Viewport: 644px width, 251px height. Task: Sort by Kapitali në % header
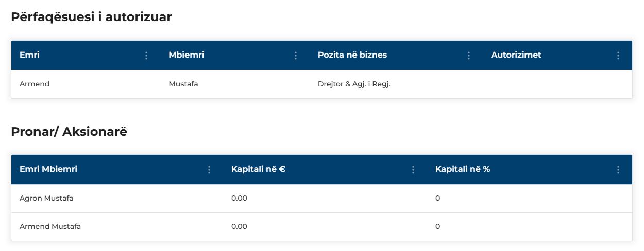click(x=463, y=169)
